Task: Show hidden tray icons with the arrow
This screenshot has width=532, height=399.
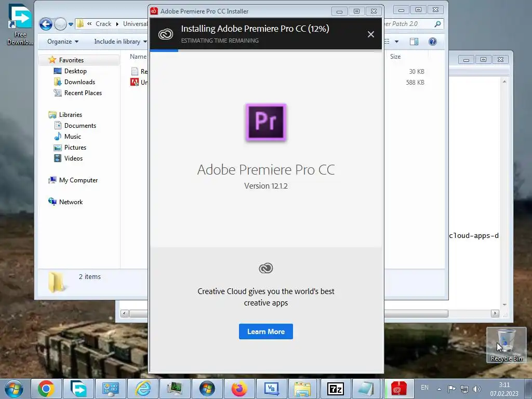Action: 439,389
